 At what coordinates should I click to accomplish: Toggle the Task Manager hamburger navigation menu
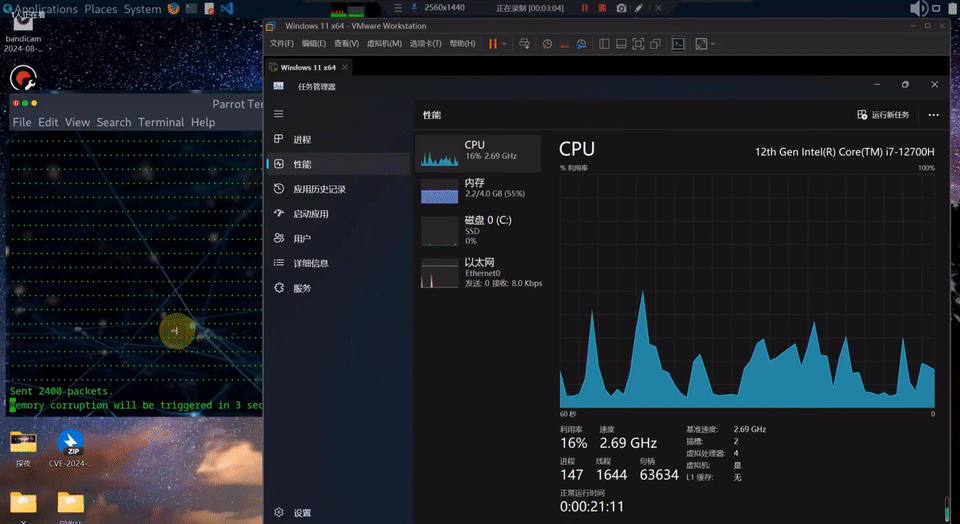(x=279, y=114)
